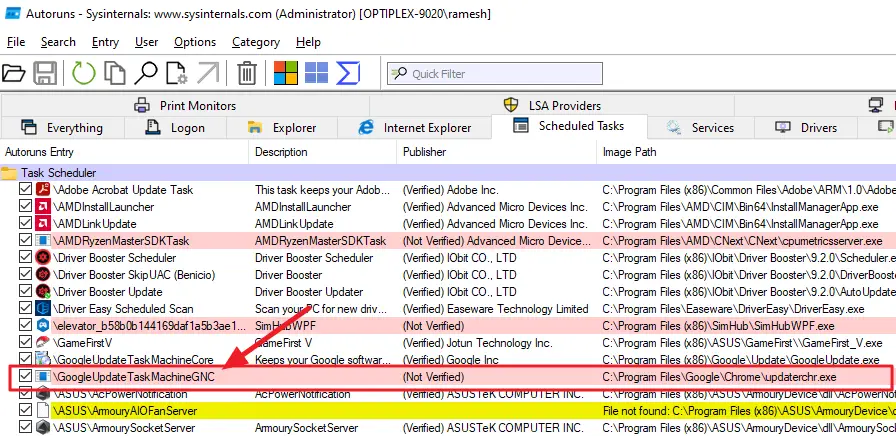
Task: Toggle hide Microsoft entries colored logo icon
Action: (286, 73)
